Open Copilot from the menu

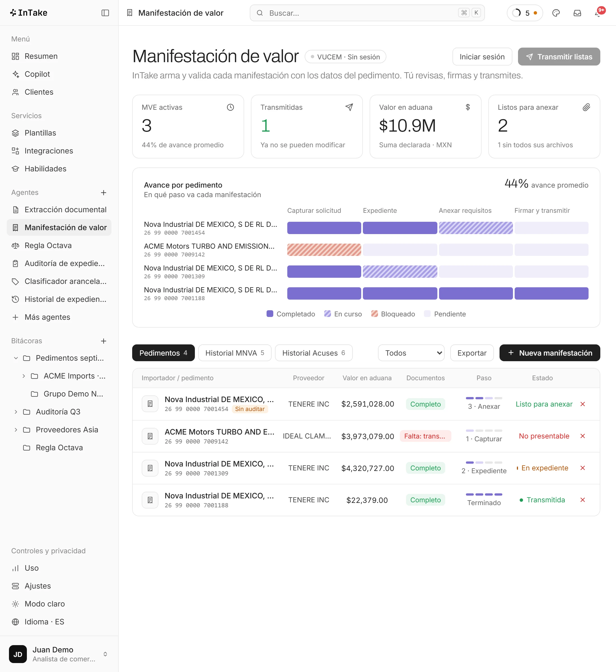(59, 74)
